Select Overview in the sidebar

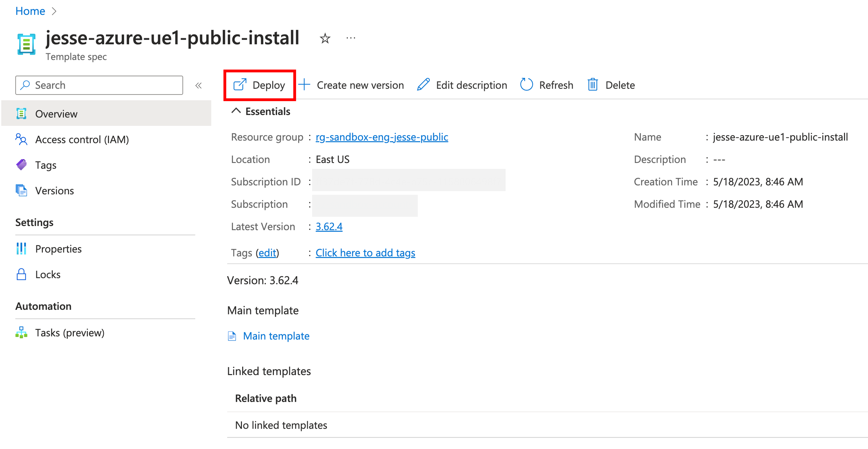[106, 113]
